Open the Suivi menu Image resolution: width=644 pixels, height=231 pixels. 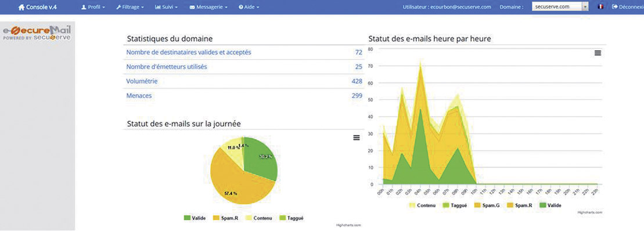[166, 8]
